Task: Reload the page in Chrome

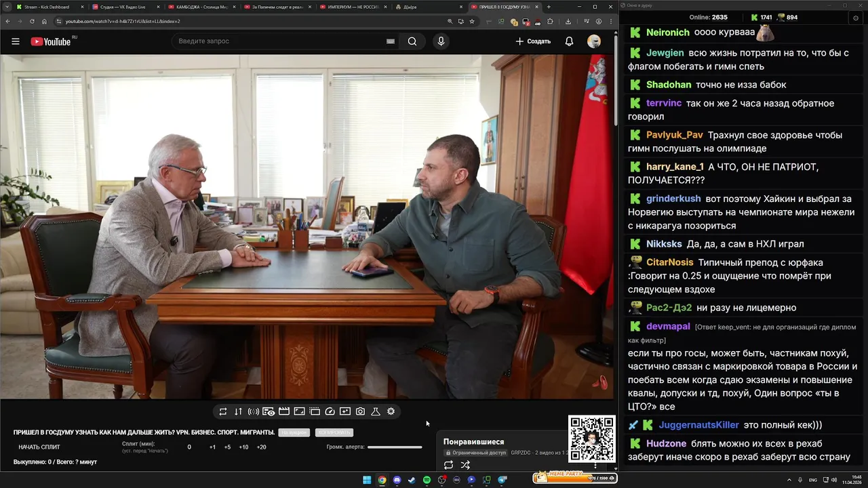Action: click(32, 21)
